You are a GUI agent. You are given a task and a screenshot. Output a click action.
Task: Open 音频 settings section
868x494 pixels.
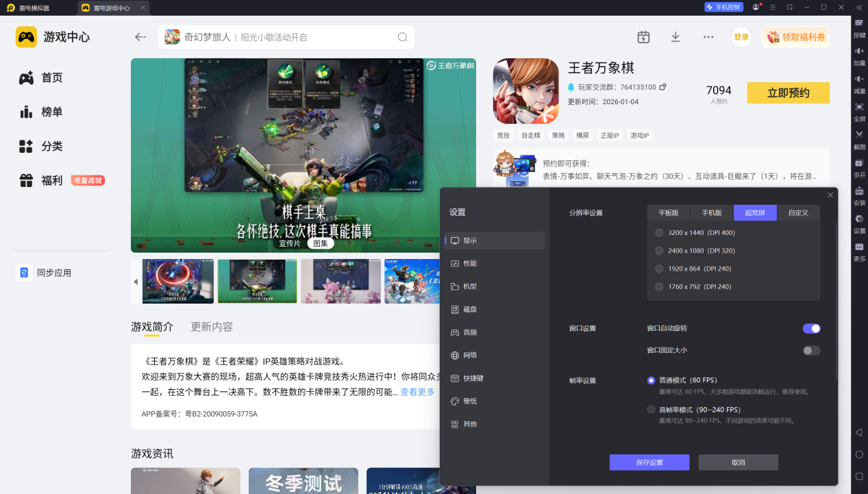click(x=495, y=332)
